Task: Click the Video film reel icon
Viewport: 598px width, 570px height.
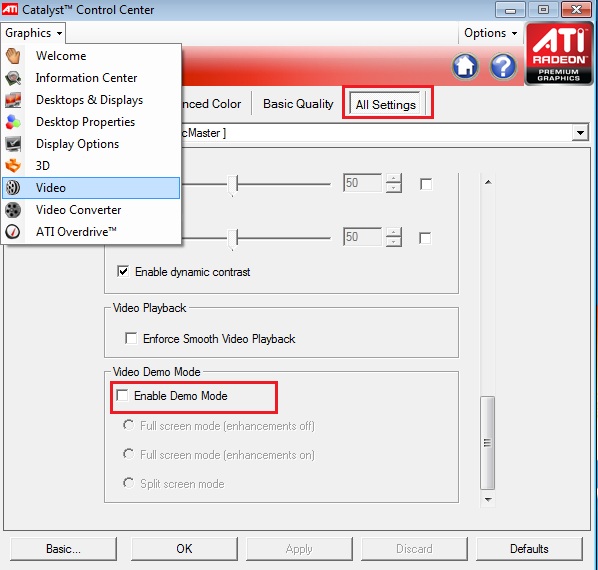Action: click(x=13, y=188)
